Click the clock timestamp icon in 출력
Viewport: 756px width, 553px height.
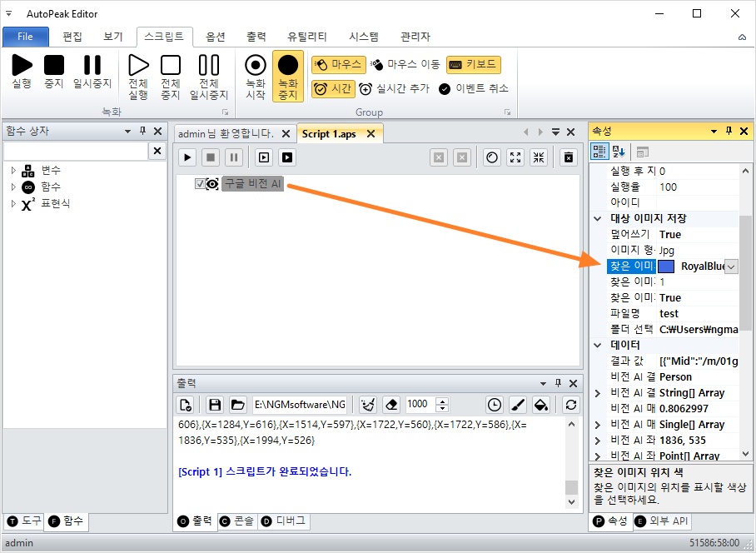click(x=495, y=405)
